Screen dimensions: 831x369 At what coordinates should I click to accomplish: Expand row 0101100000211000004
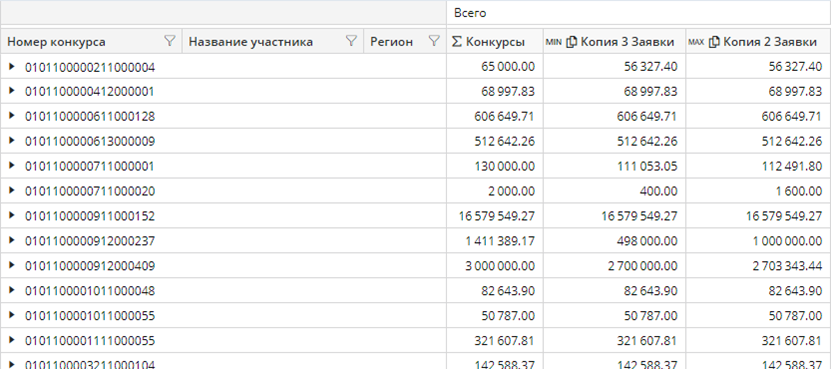click(12, 67)
